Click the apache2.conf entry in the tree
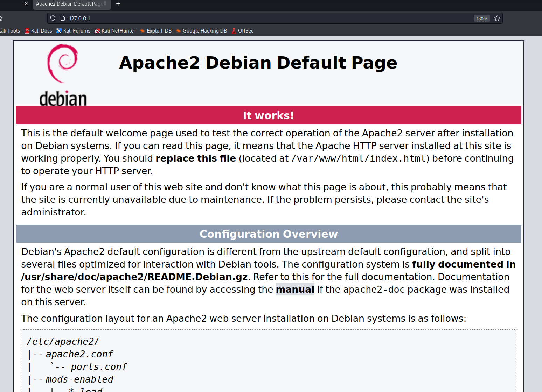The width and height of the screenshot is (542, 392). pos(79,354)
